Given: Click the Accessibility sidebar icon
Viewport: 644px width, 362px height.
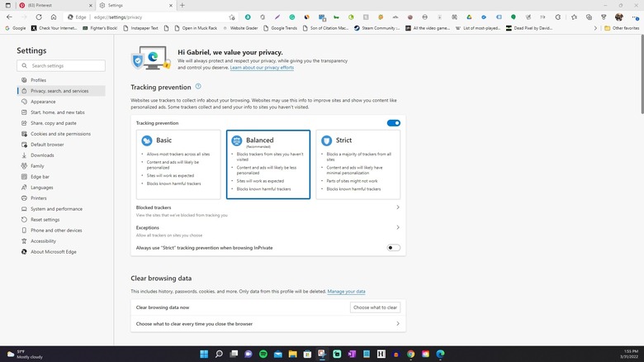Looking at the screenshot, I should click(x=24, y=241).
